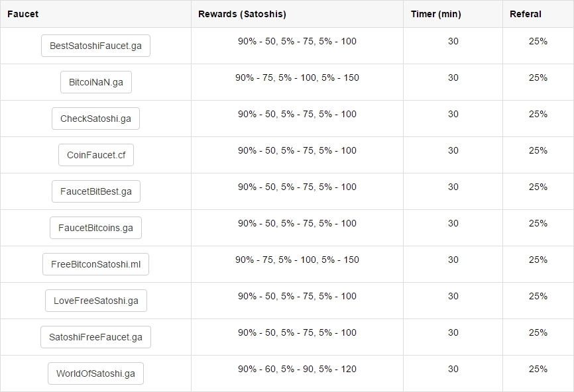Open the BestSatoshiFaucet.ga faucet button
The height and width of the screenshot is (392, 574).
[95, 46]
